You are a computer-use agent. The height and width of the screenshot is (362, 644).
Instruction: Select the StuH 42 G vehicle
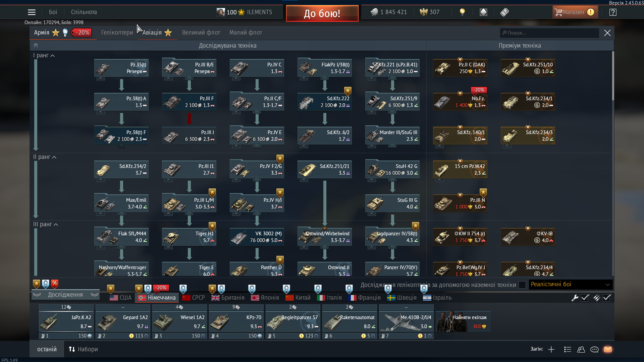(x=392, y=169)
